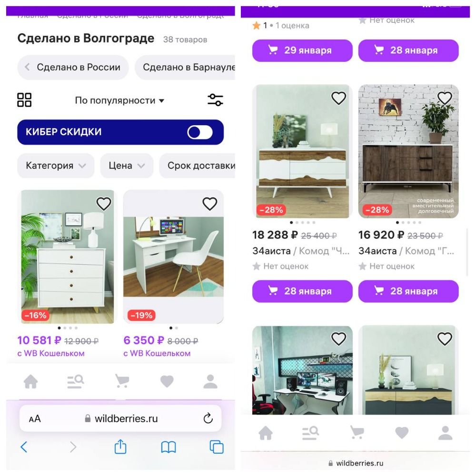This screenshot has width=476, height=476.
Task: Expand the Цена filter dropdown
Action: pos(127,166)
